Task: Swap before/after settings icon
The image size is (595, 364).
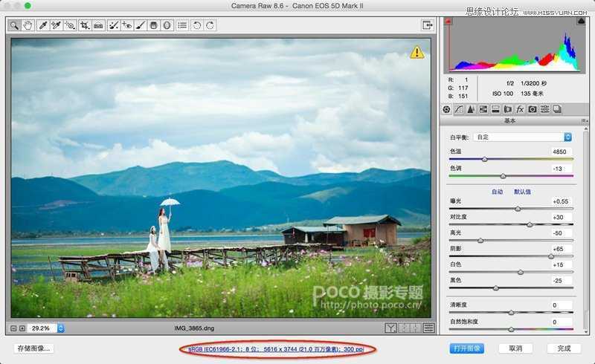Action: click(404, 328)
